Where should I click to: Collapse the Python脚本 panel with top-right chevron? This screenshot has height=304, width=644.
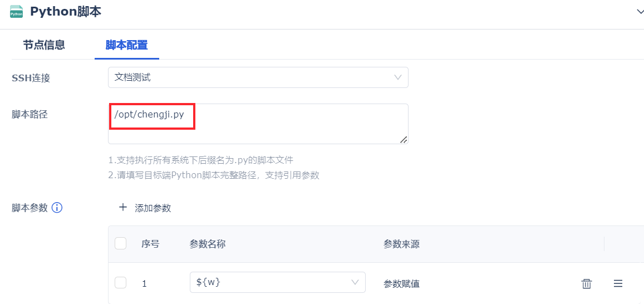[640, 12]
